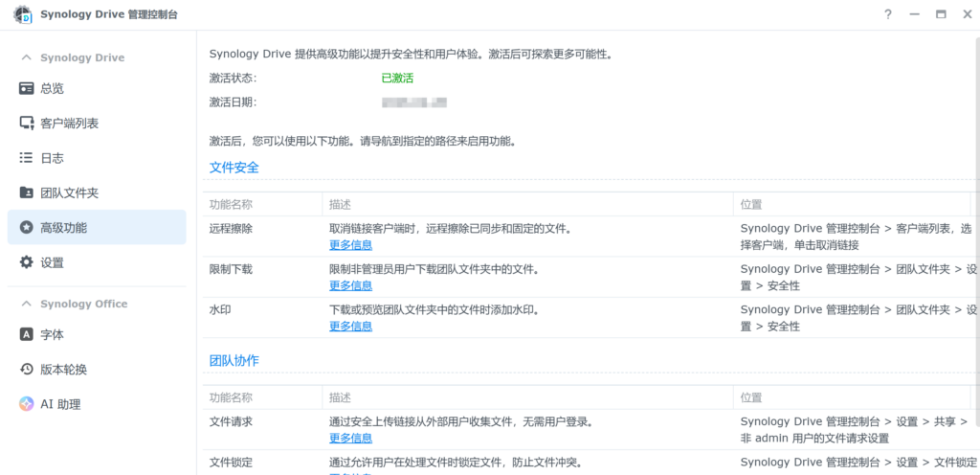This screenshot has width=980, height=475.
Task: Open 更多信息 link for 文件请求
Action: (350, 438)
